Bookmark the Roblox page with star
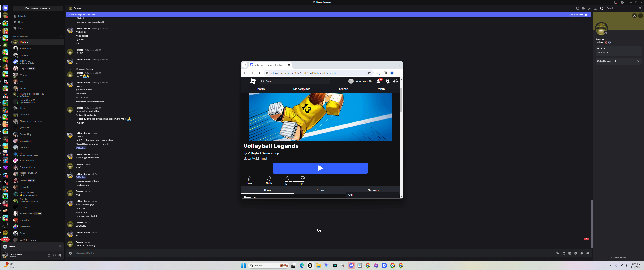 coord(369,73)
